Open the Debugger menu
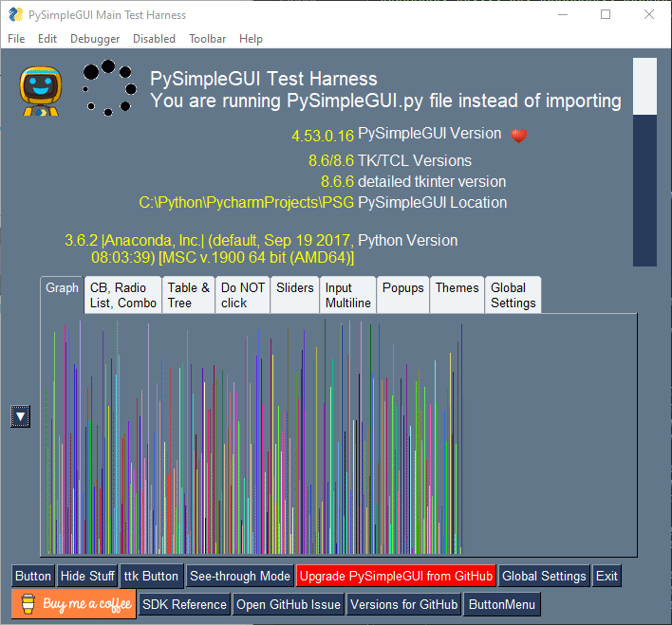This screenshot has width=672, height=625. click(x=95, y=39)
